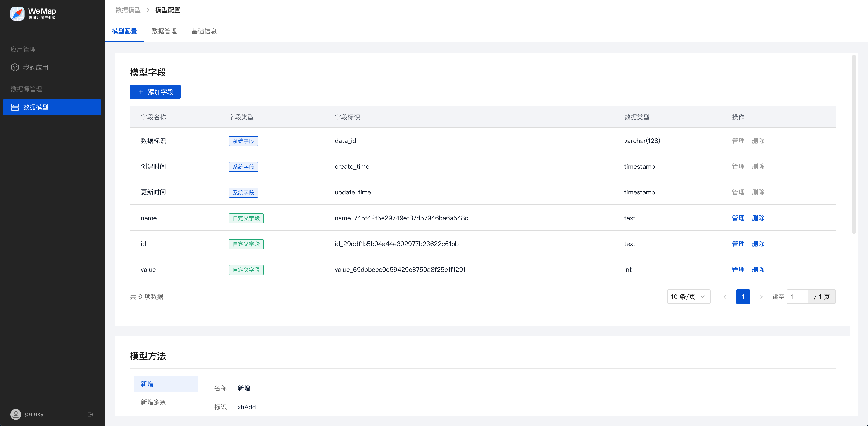Click the galaxy username label
This screenshot has height=426, width=868.
(34, 414)
